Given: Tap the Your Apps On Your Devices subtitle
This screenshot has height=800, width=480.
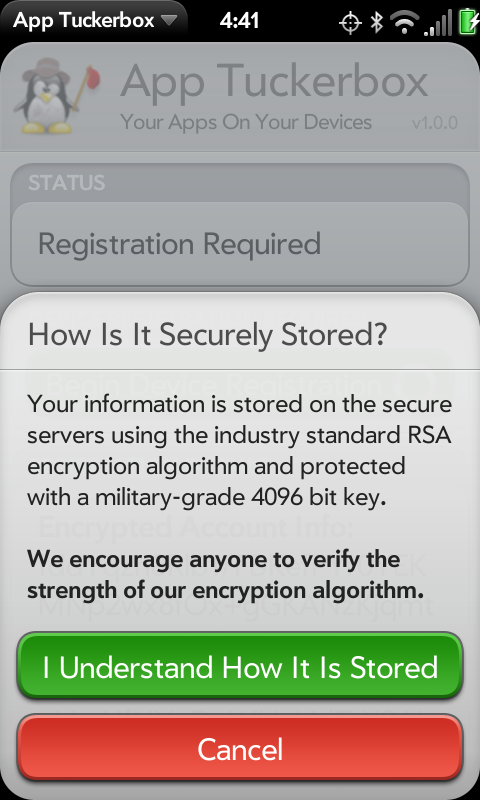Looking at the screenshot, I should coord(246,123).
